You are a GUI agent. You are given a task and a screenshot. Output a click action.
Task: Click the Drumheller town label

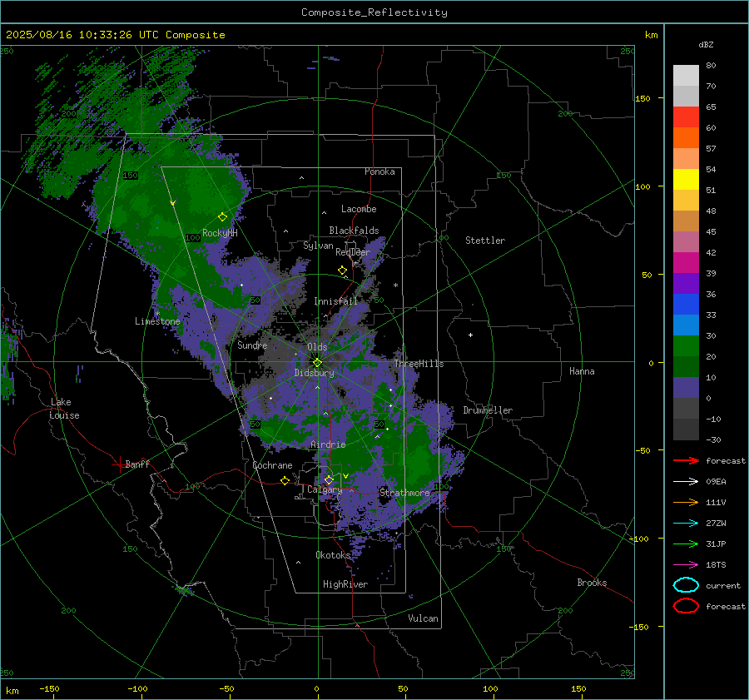[x=488, y=410]
